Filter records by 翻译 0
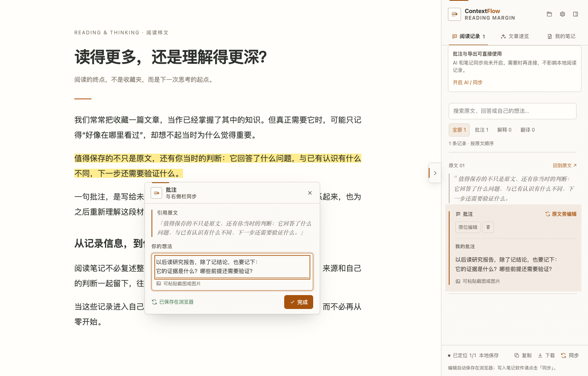Viewport: 588px width, 376px height. [528, 130]
